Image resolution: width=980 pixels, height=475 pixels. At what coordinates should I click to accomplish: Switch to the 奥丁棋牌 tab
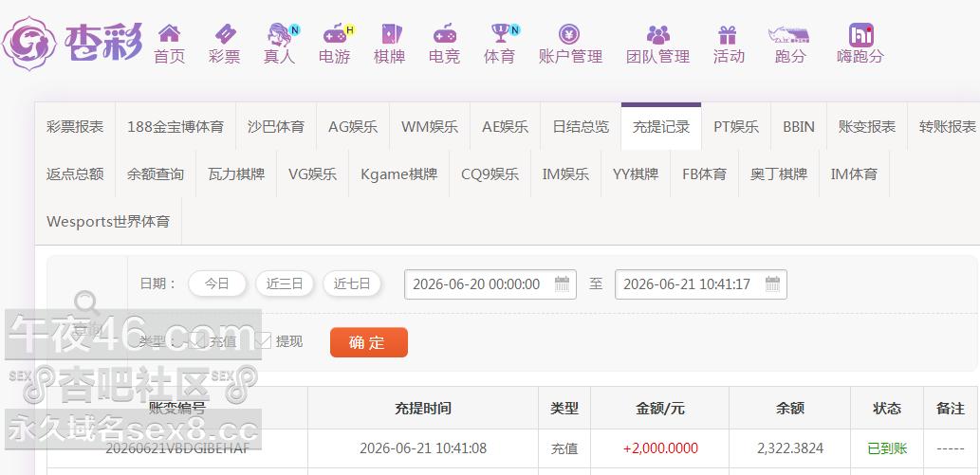click(779, 174)
